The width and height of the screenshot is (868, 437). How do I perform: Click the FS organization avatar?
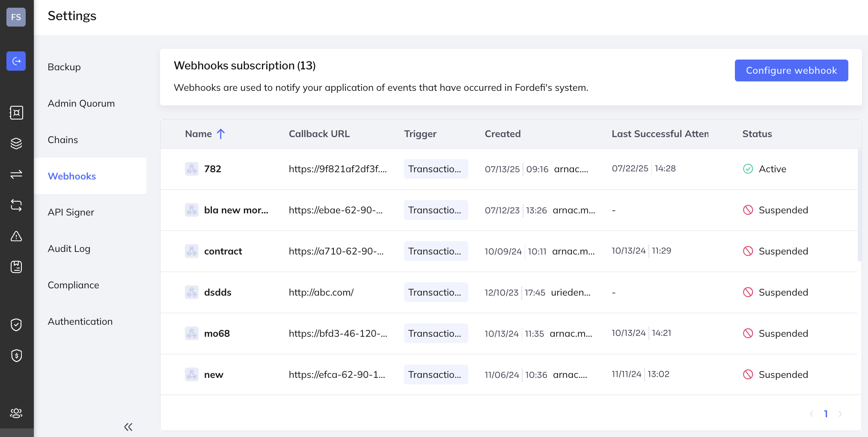click(16, 17)
